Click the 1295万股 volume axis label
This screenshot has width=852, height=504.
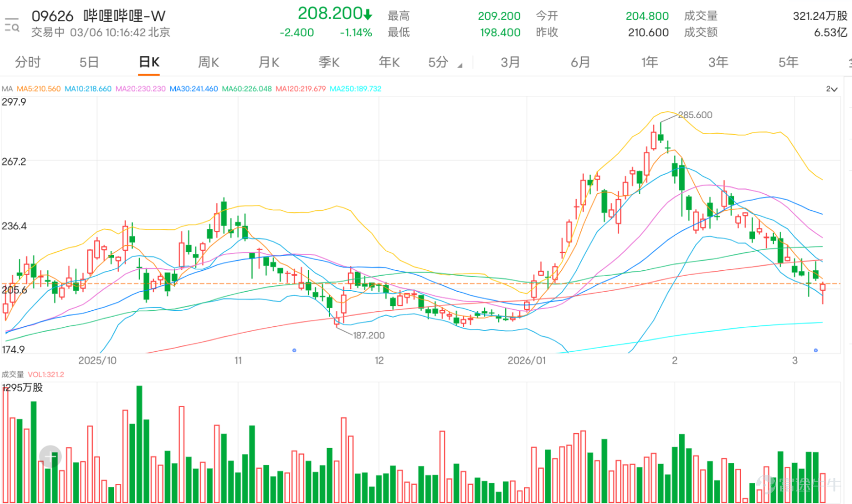(22, 387)
